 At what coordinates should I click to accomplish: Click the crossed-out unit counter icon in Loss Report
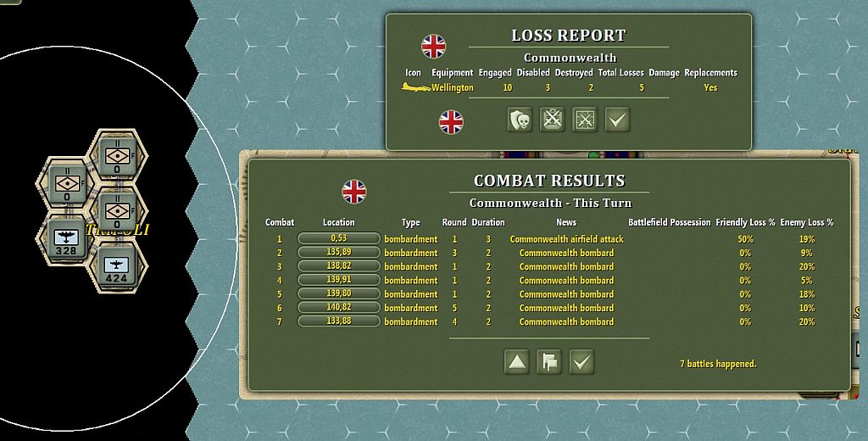553,120
